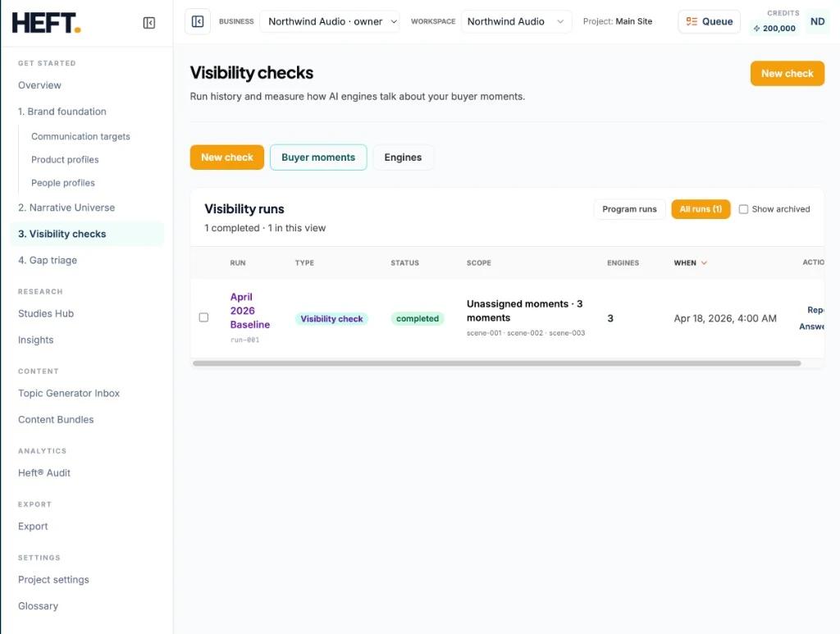Open the ND user avatar menu

coord(817,21)
